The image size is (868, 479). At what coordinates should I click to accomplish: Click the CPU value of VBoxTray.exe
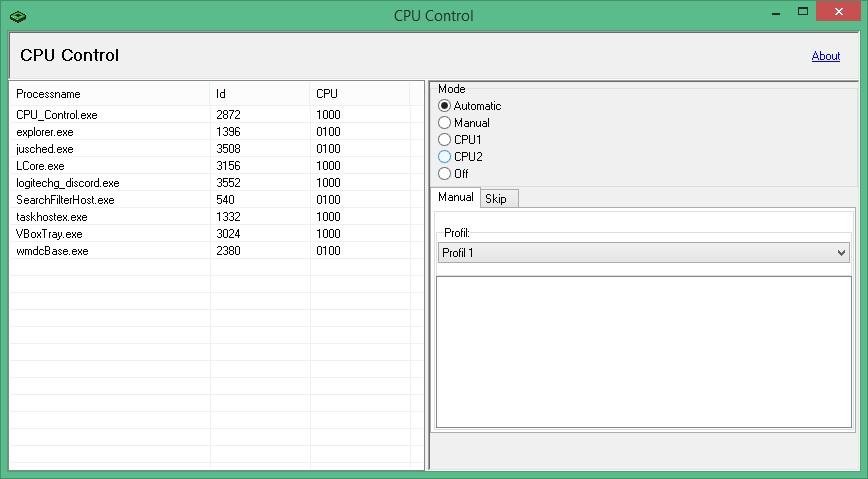pyautogui.click(x=328, y=234)
